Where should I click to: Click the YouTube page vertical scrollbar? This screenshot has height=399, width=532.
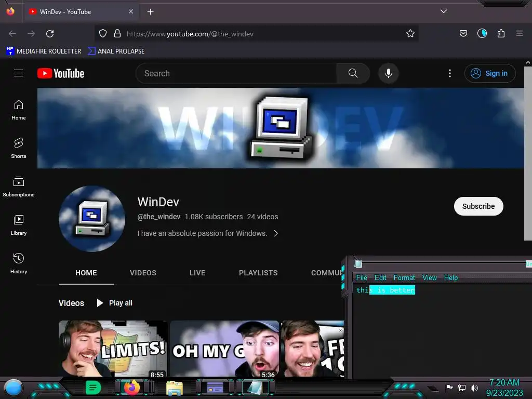coord(528,153)
